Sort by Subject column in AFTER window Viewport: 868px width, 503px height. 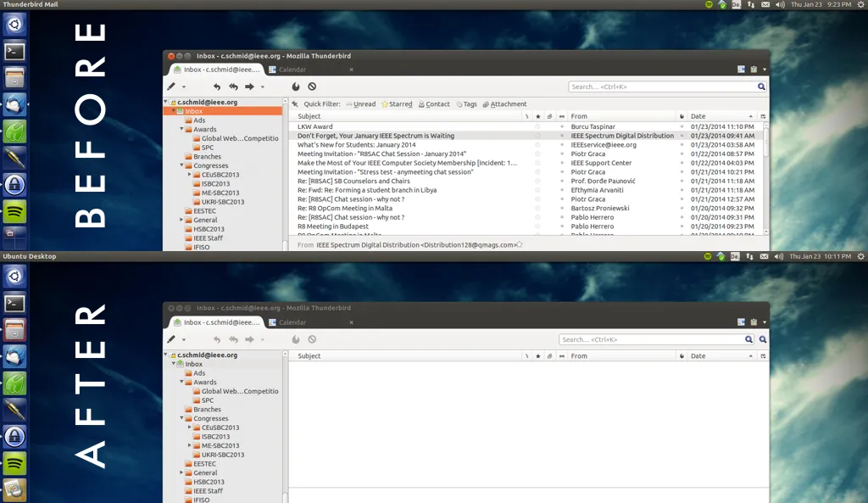pos(406,356)
